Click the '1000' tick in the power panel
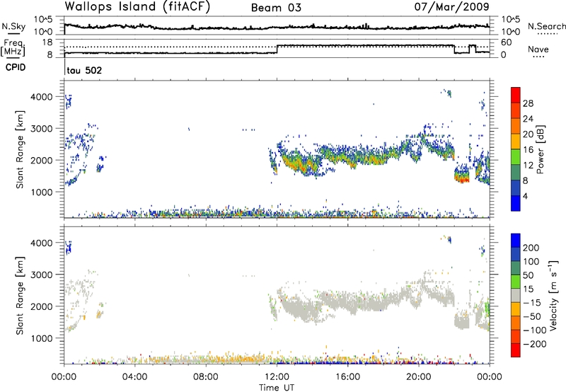 [x=43, y=192]
